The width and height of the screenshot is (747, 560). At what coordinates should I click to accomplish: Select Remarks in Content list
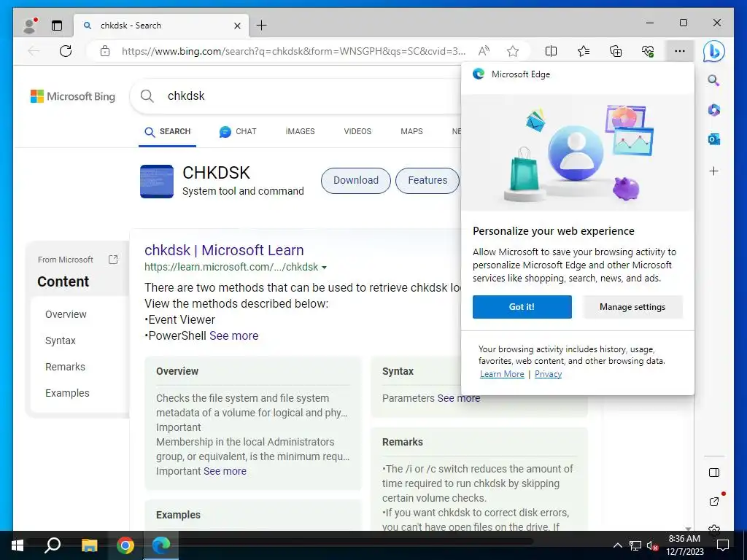(x=65, y=367)
